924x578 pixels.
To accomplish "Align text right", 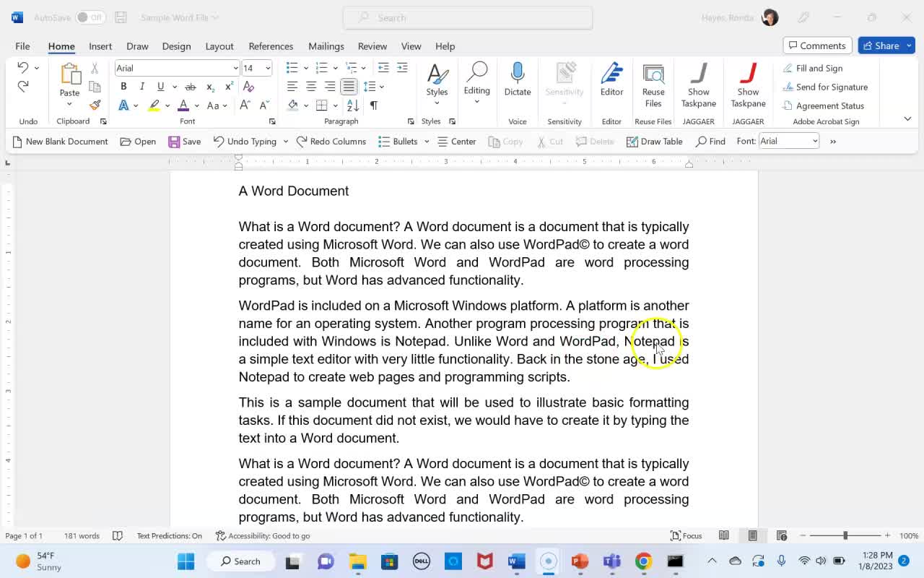I will click(330, 87).
